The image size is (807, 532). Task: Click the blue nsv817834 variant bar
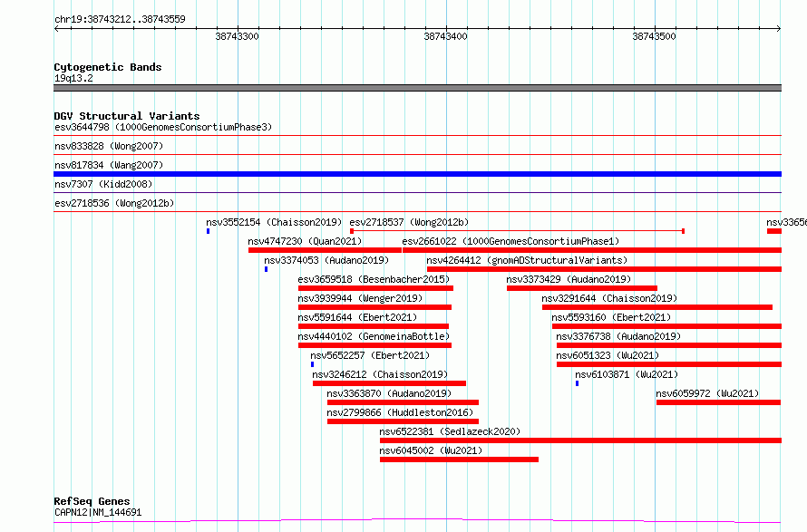(417, 174)
